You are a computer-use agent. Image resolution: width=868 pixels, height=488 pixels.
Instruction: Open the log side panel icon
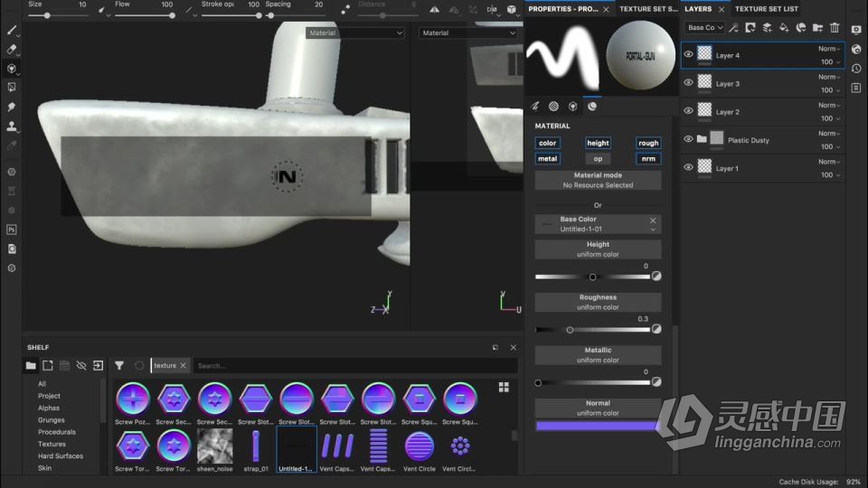(856, 88)
